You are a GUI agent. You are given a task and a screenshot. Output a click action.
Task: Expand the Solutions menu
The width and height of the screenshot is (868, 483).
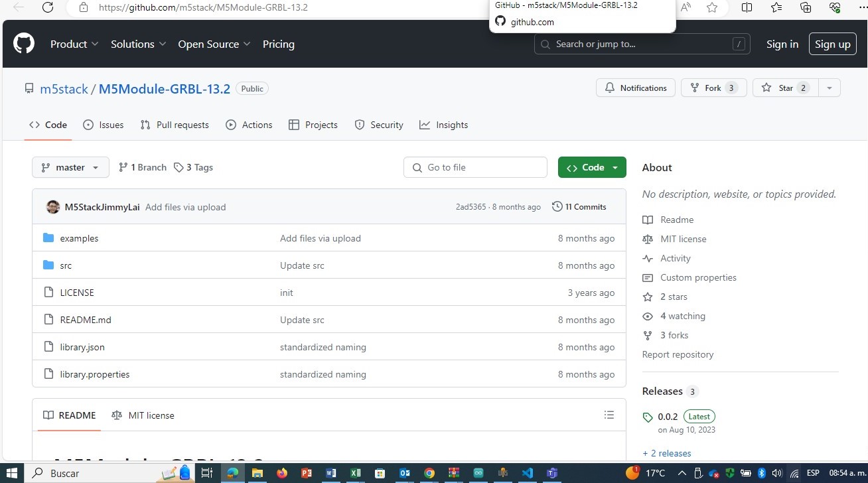click(139, 44)
